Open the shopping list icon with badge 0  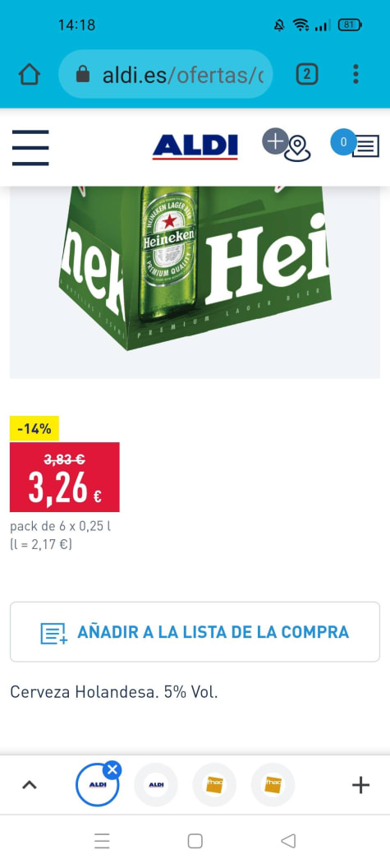tap(356, 144)
